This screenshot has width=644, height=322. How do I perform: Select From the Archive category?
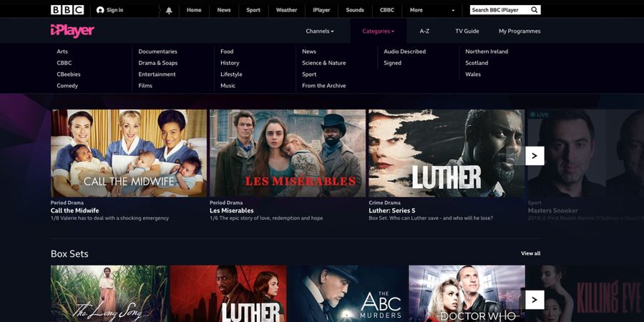324,86
